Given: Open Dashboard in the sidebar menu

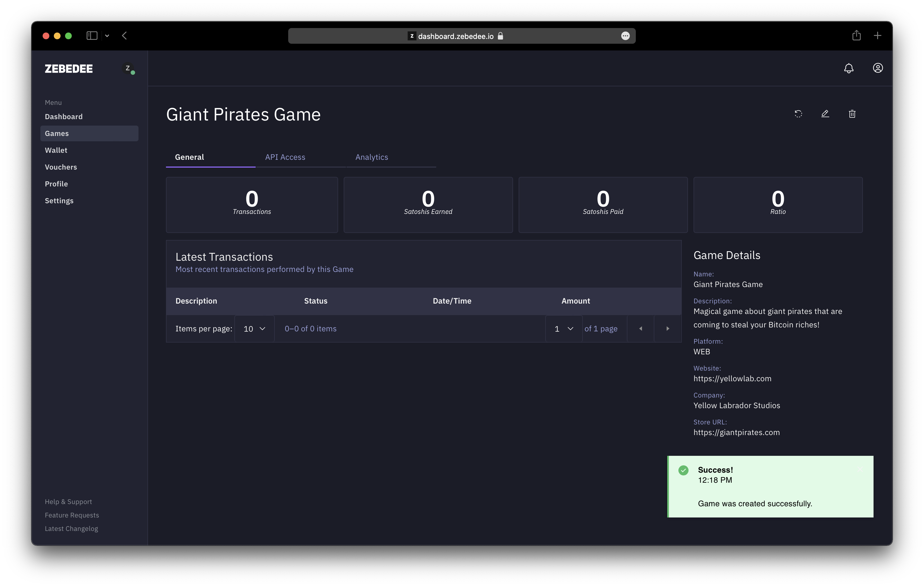Looking at the screenshot, I should tap(89, 117).
